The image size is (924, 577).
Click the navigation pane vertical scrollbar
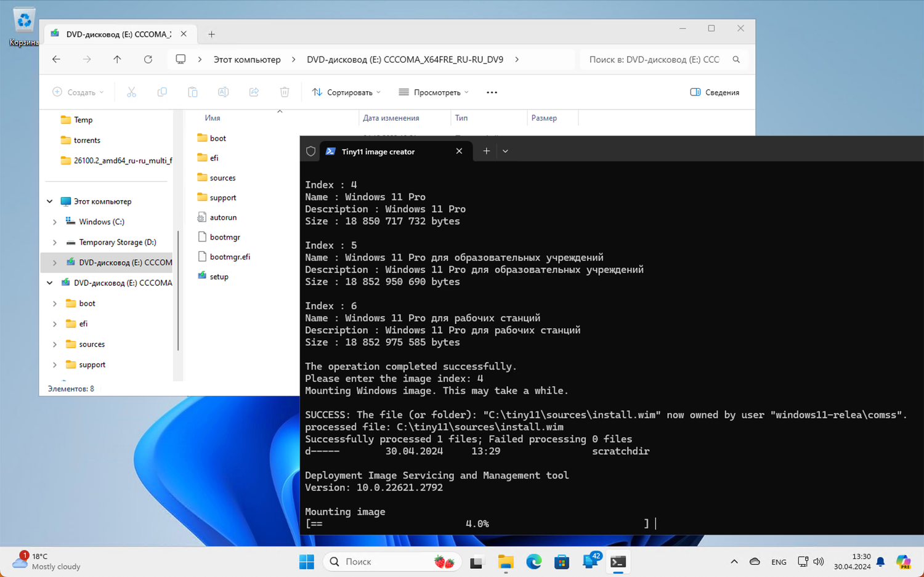(178, 289)
